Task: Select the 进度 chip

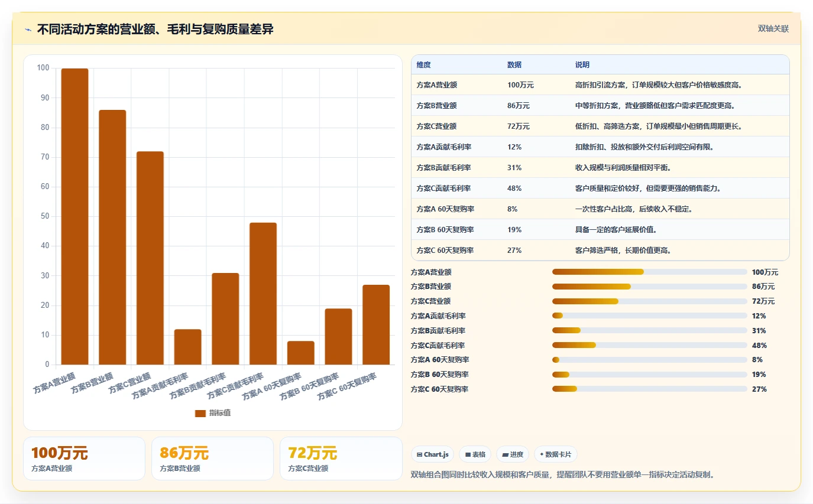Action: point(513,454)
